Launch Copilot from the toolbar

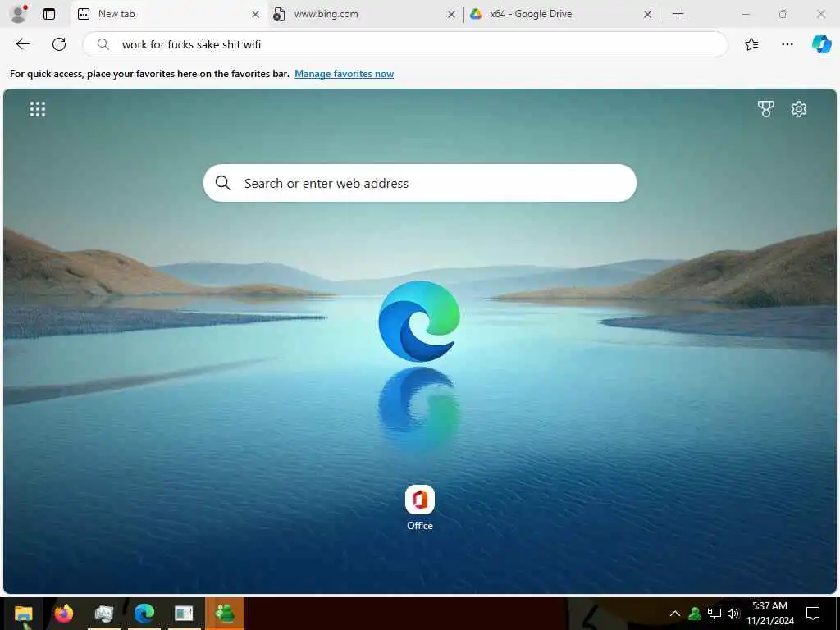point(821,44)
